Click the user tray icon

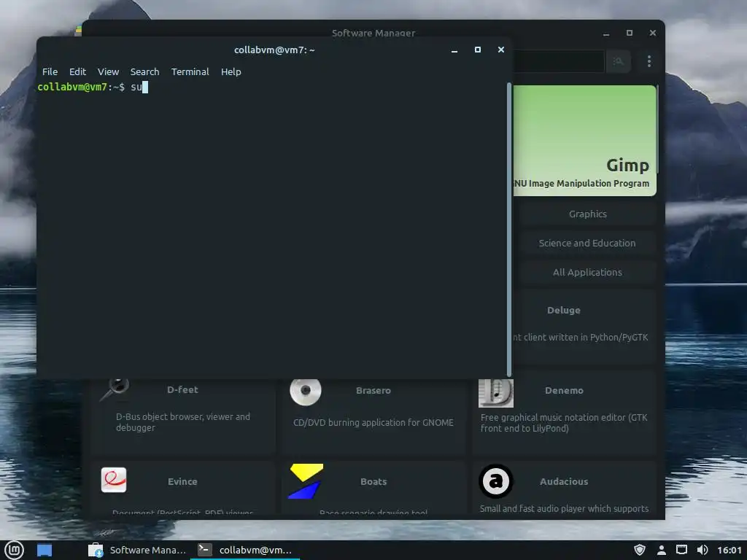coord(661,550)
